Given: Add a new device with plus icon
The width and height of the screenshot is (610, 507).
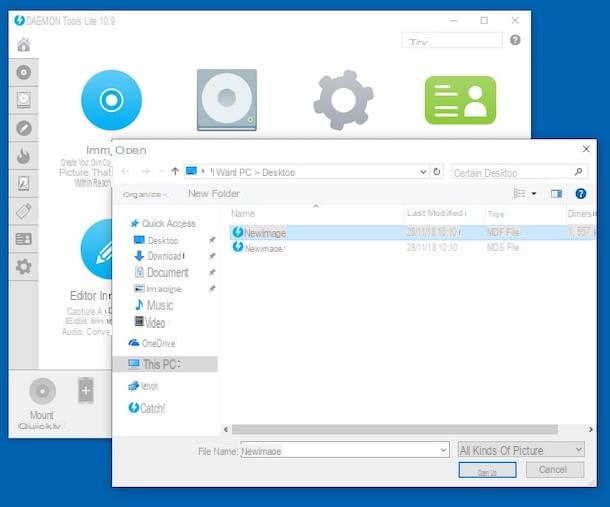Looking at the screenshot, I should [86, 390].
